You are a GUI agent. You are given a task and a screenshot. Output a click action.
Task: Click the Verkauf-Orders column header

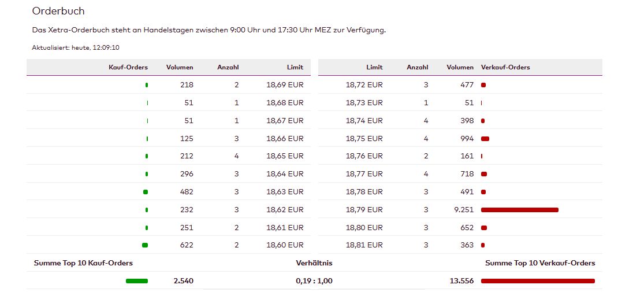pos(505,67)
